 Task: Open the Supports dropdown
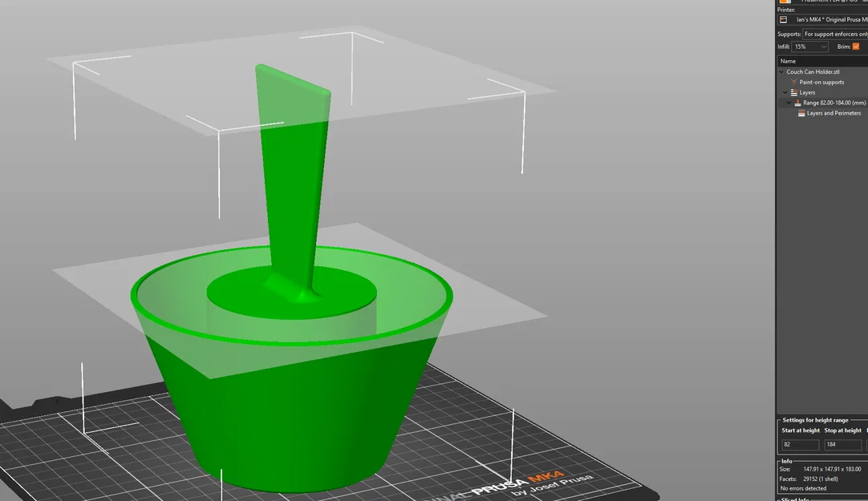point(835,34)
